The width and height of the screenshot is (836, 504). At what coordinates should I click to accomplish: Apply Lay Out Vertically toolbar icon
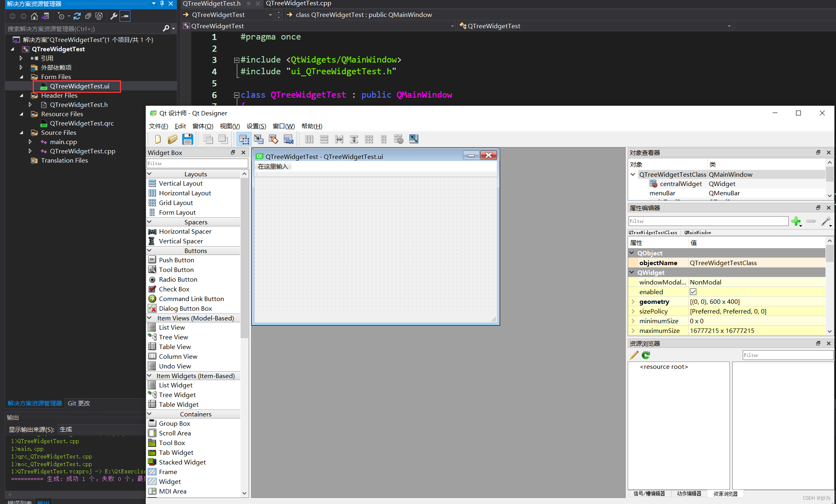tap(324, 139)
